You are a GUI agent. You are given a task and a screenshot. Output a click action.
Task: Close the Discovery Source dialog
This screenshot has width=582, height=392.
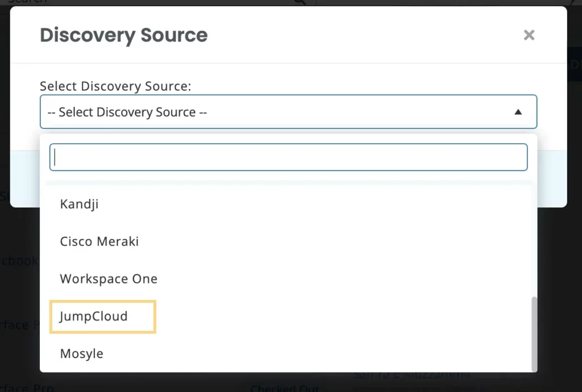point(529,35)
